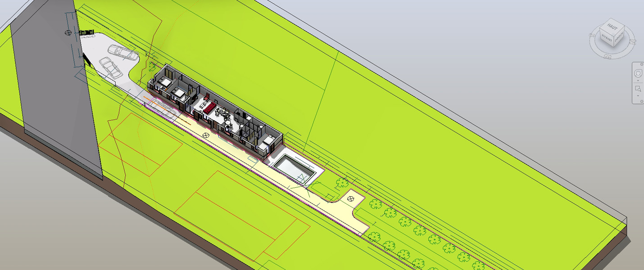
Task: Click the circle marker on the pathway
Action: 206,135
